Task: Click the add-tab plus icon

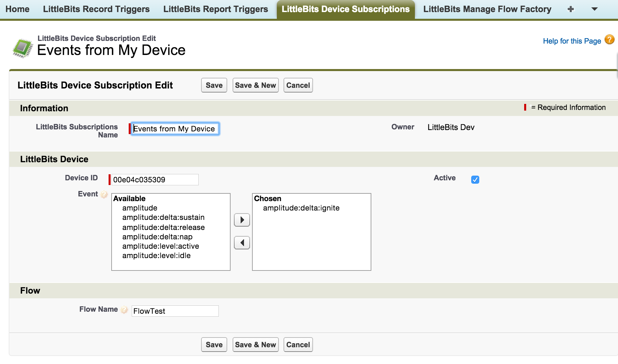Action: tap(570, 9)
